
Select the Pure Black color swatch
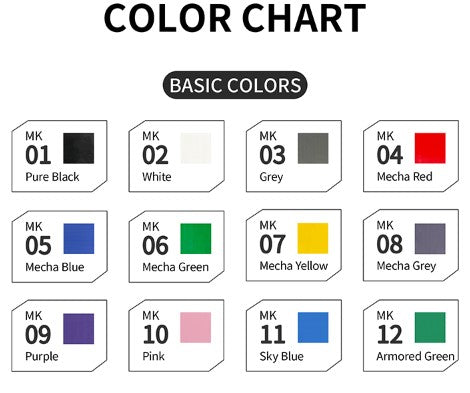79,148
